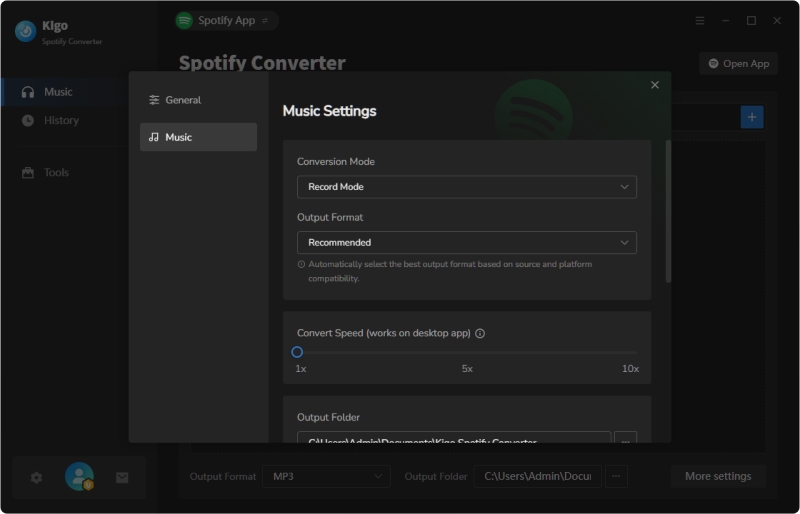This screenshot has width=800, height=514.
Task: Click the blue plus add button
Action: click(752, 117)
